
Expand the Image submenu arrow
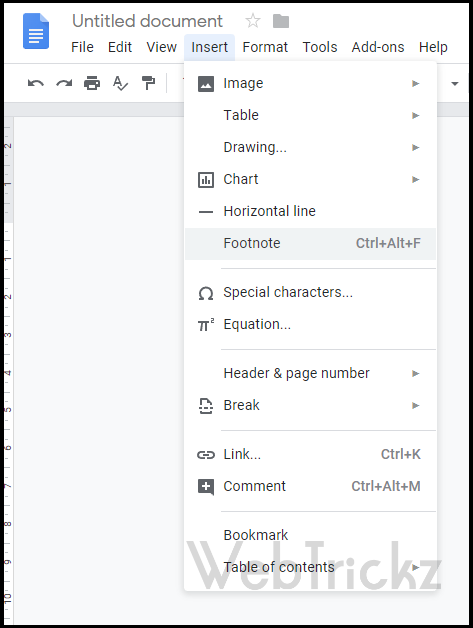[416, 83]
